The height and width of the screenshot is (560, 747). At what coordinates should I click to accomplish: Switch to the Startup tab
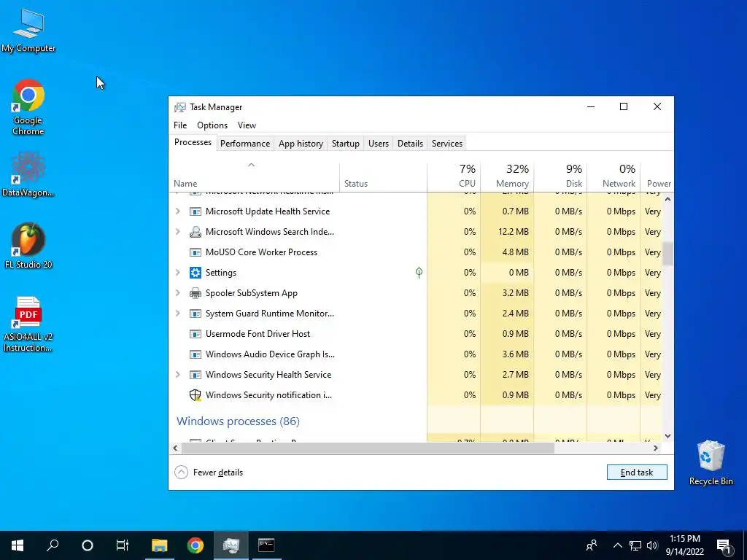click(x=345, y=144)
